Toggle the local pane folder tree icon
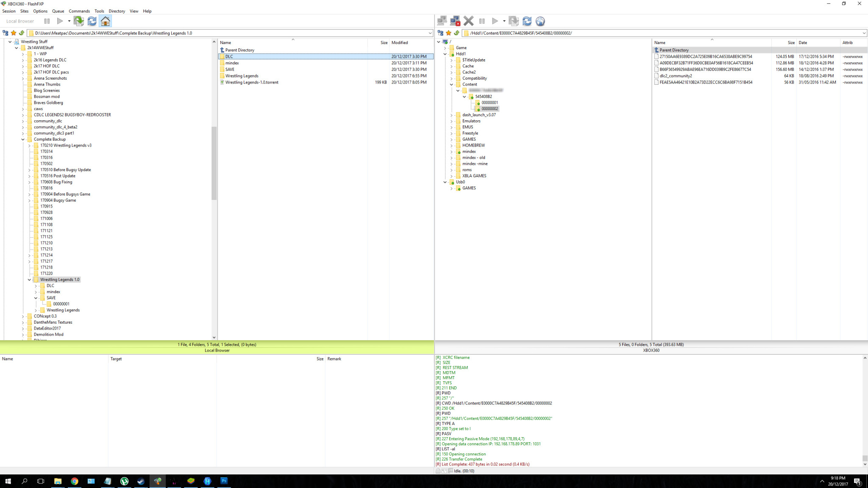The image size is (868, 488). 6,33
